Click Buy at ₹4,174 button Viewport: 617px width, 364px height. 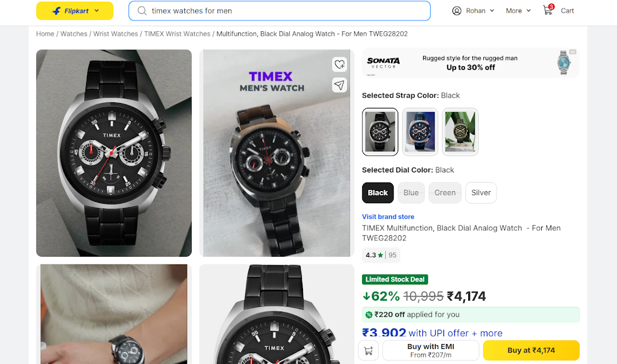click(x=531, y=350)
